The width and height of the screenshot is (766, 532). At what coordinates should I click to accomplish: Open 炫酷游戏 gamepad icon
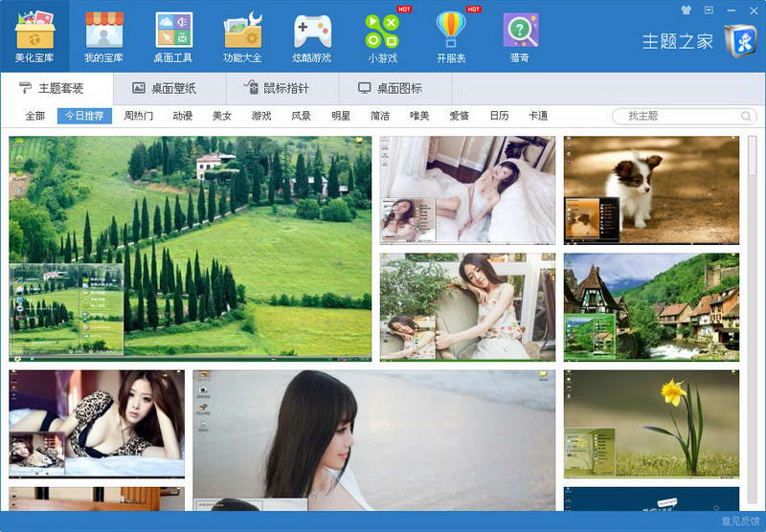click(312, 31)
